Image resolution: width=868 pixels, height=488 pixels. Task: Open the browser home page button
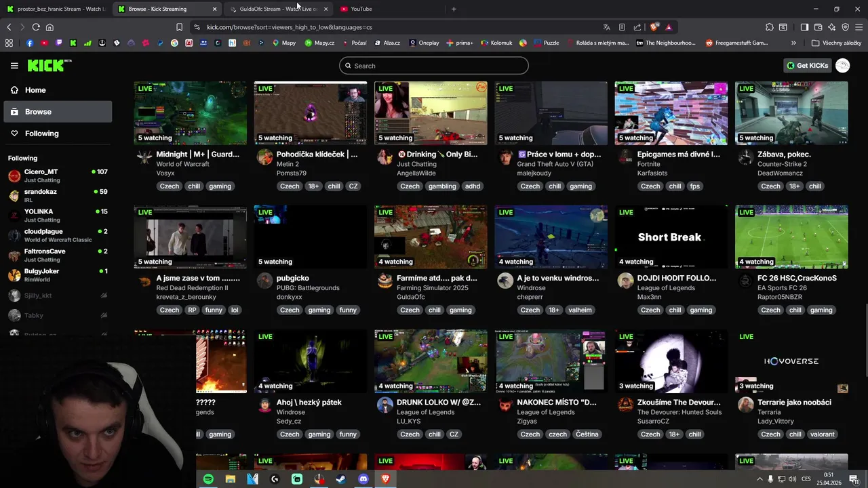50,27
